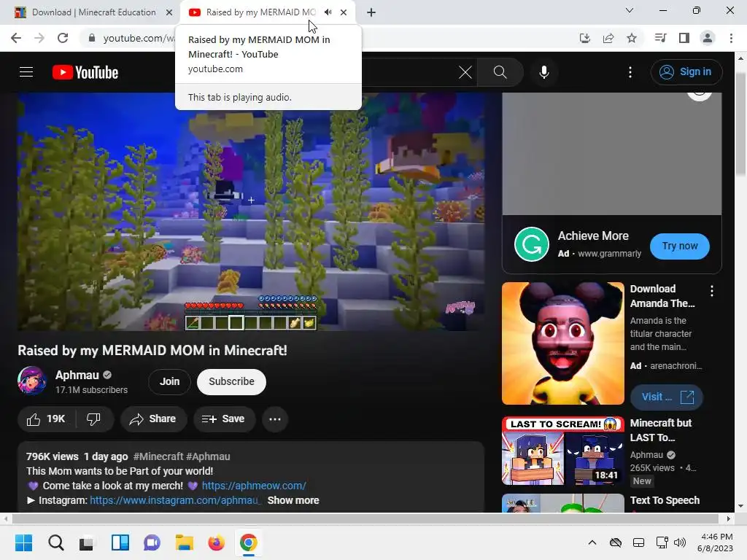Open more actions ellipsis under video
Viewport: 747px width, 560px height.
click(x=275, y=419)
